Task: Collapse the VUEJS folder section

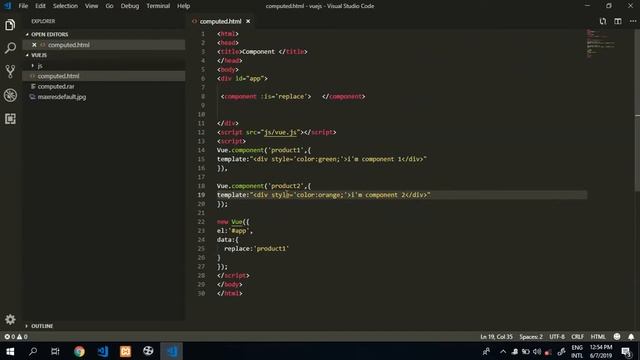Action: point(39,55)
